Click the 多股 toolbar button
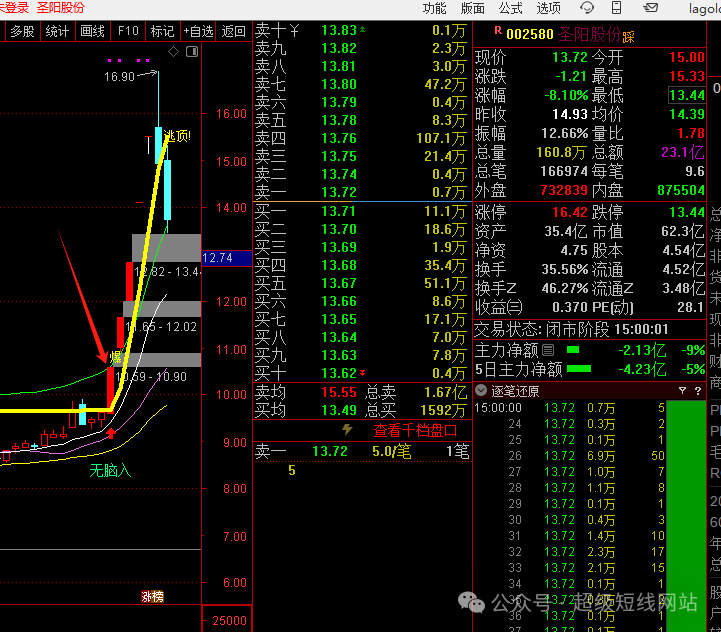721x632 pixels. (x=23, y=31)
